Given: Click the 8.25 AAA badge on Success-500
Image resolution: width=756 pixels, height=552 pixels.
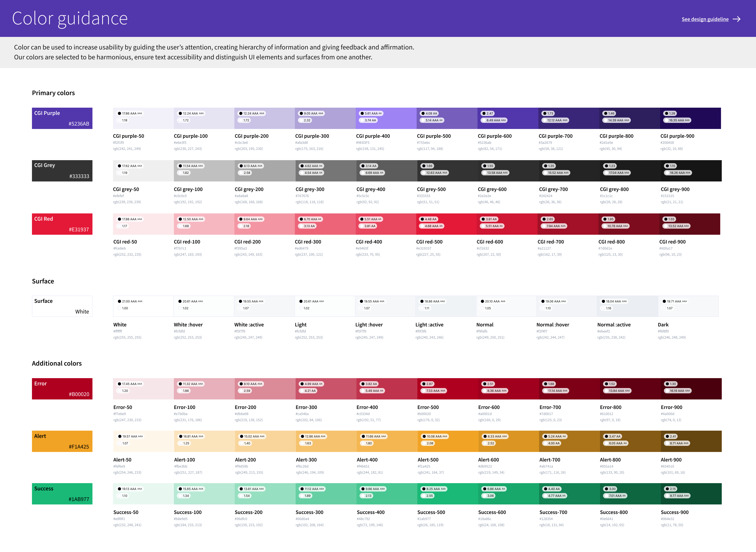Looking at the screenshot, I should (x=434, y=489).
